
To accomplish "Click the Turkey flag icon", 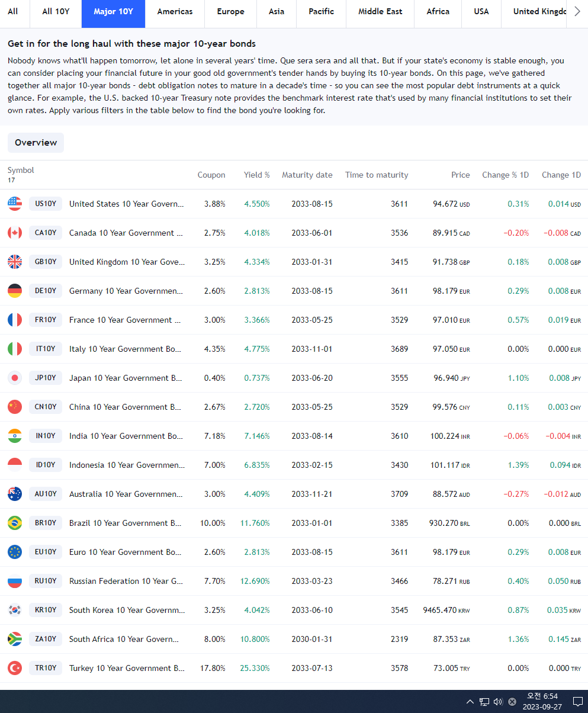I will tap(15, 668).
